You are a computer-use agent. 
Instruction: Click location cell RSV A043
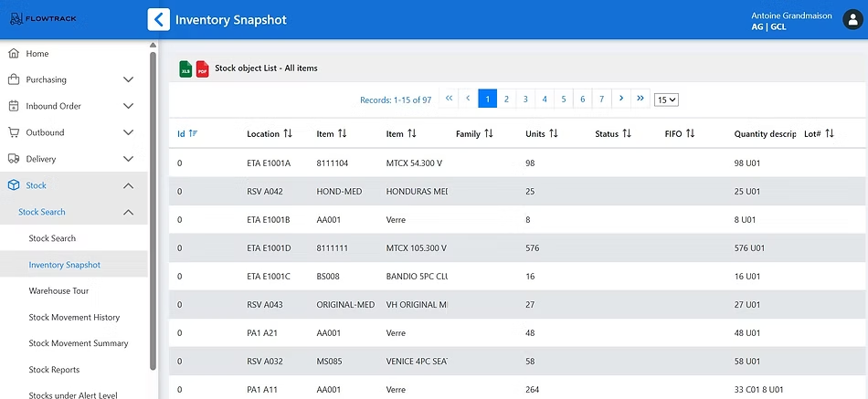click(x=265, y=304)
